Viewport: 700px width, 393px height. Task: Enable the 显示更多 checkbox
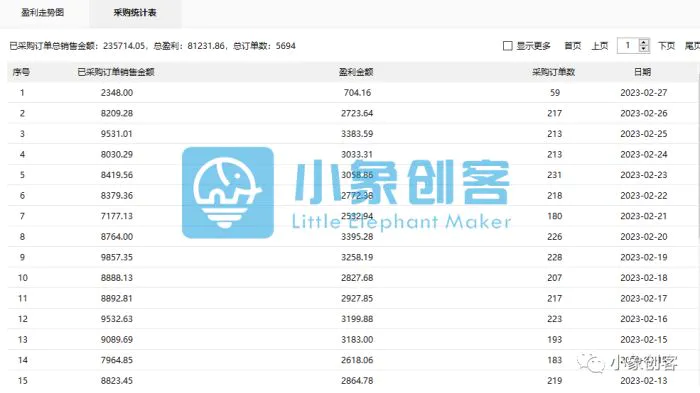point(508,46)
